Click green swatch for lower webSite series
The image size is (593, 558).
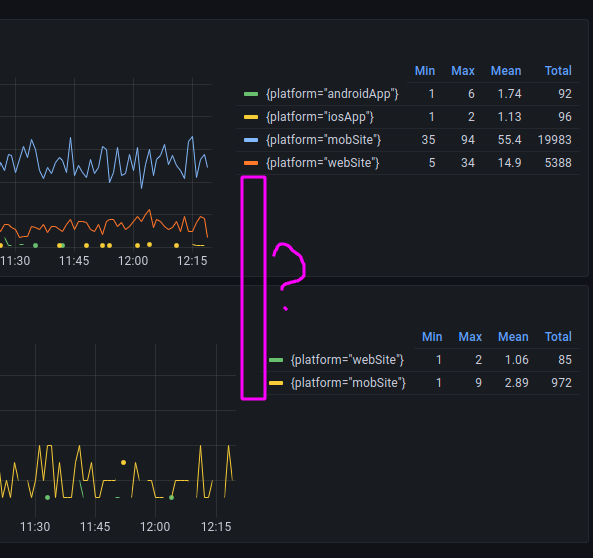(276, 360)
